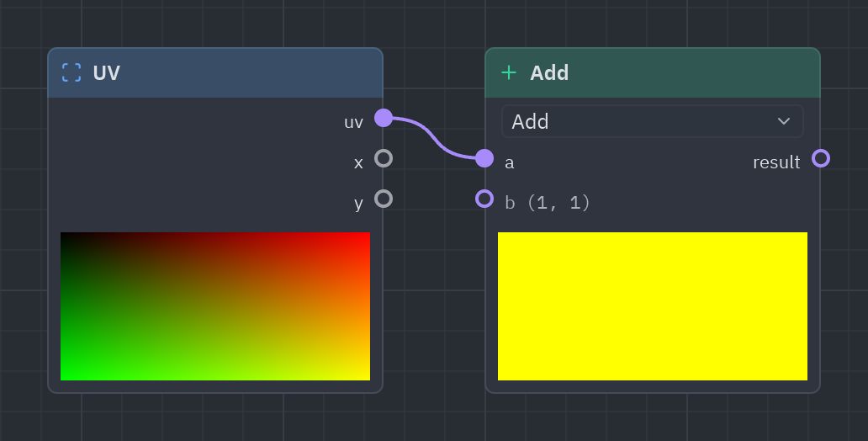868x441 pixels.
Task: Click the UV node frame icon
Action: (x=71, y=72)
